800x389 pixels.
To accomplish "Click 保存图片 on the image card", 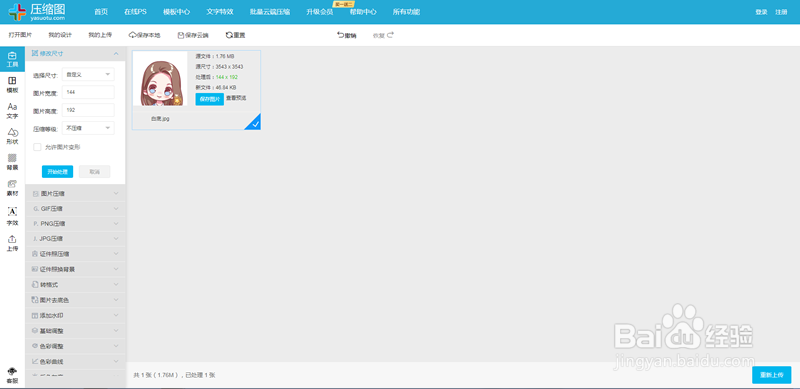I will click(209, 99).
